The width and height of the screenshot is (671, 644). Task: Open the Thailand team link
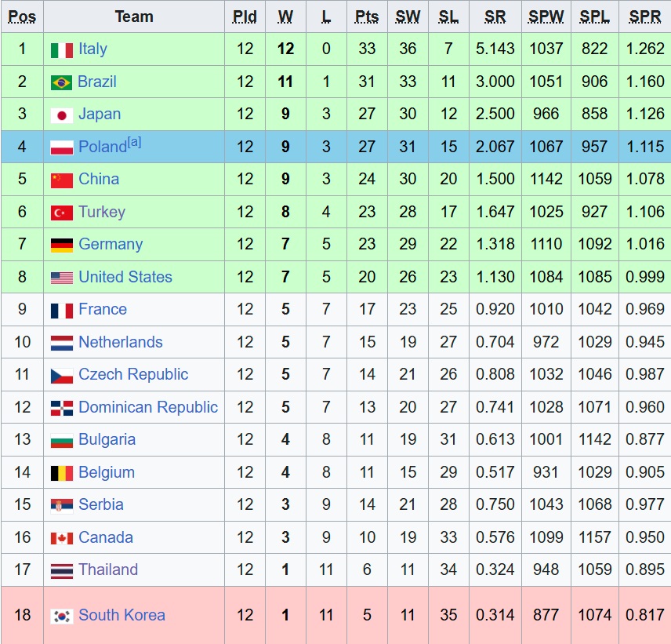click(x=108, y=570)
